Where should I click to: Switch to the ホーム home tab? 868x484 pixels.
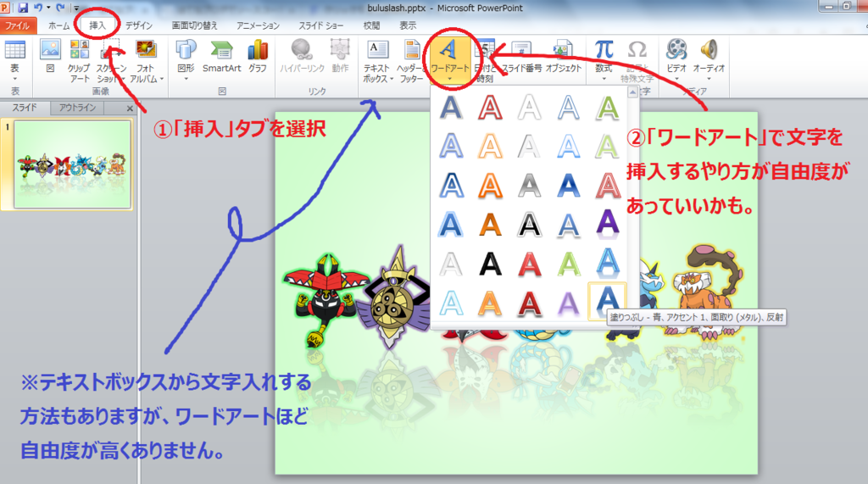58,25
